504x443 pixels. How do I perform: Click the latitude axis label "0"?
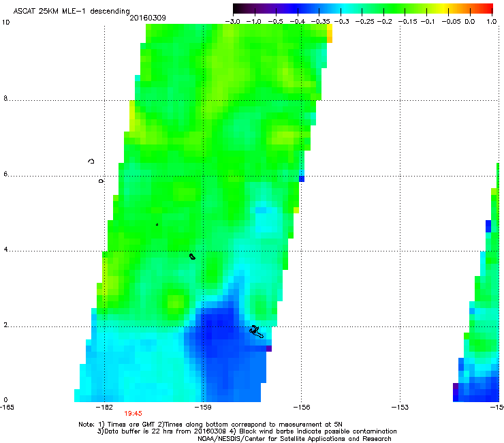5,400
